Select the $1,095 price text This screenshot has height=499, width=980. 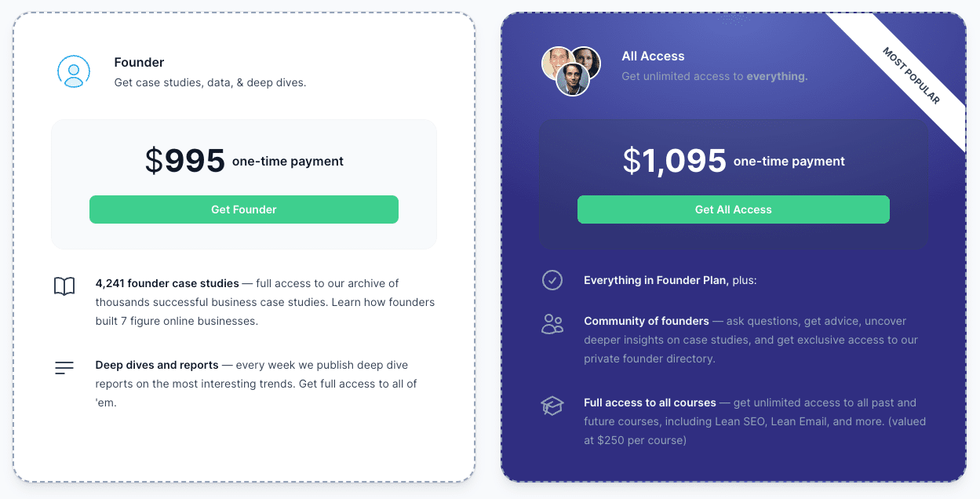[x=675, y=161]
